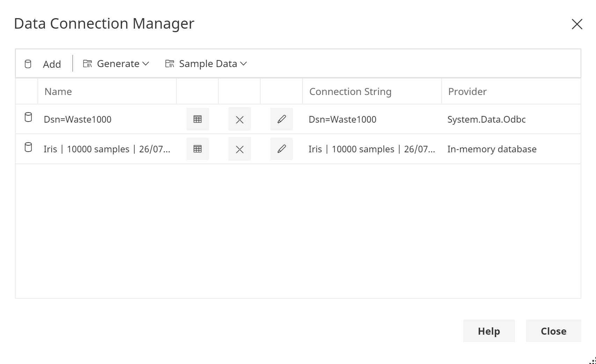Click the chart icon next to Sample Data
The width and height of the screenshot is (596, 364).
pos(170,63)
